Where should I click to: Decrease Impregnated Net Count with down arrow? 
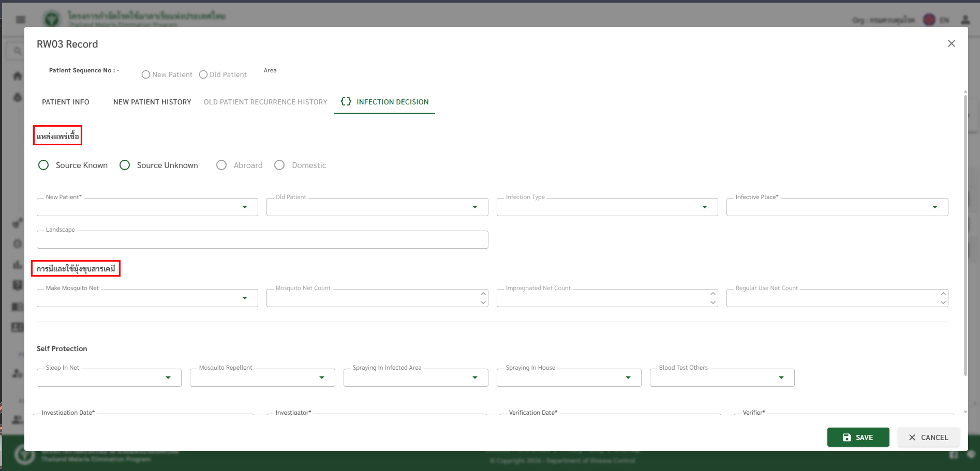point(712,302)
